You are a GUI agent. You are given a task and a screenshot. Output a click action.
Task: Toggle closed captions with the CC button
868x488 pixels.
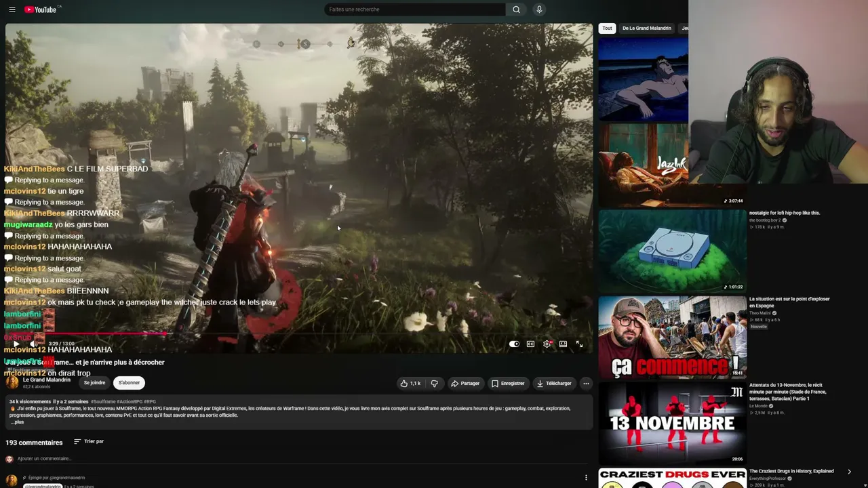[x=530, y=344]
